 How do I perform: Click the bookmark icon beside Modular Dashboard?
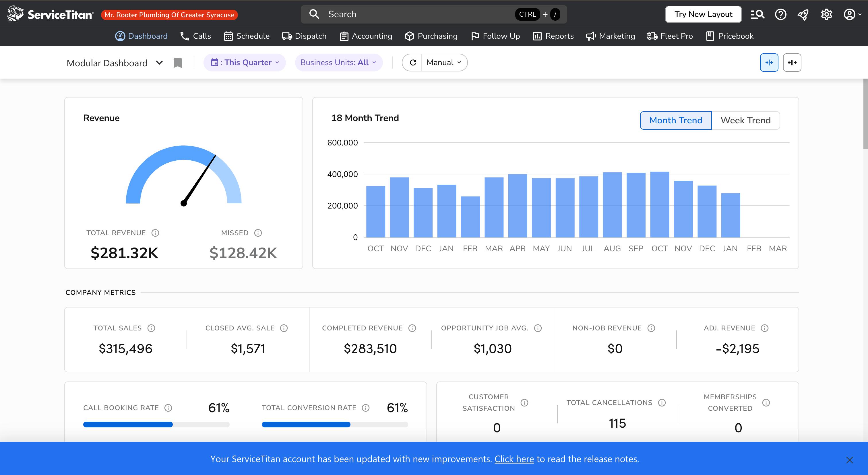[x=178, y=63]
